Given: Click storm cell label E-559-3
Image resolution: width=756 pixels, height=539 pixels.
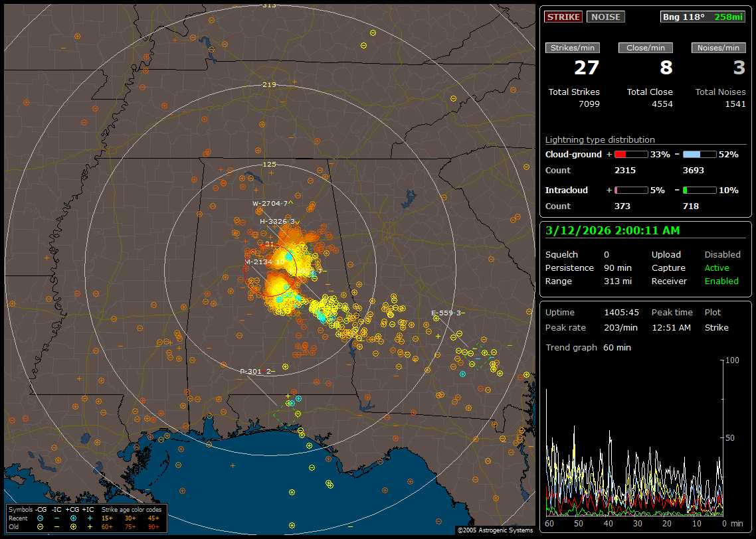Looking at the screenshot, I should click(447, 313).
